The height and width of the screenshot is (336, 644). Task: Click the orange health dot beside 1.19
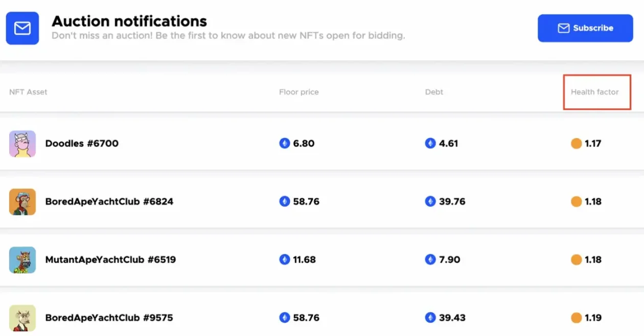click(x=576, y=318)
